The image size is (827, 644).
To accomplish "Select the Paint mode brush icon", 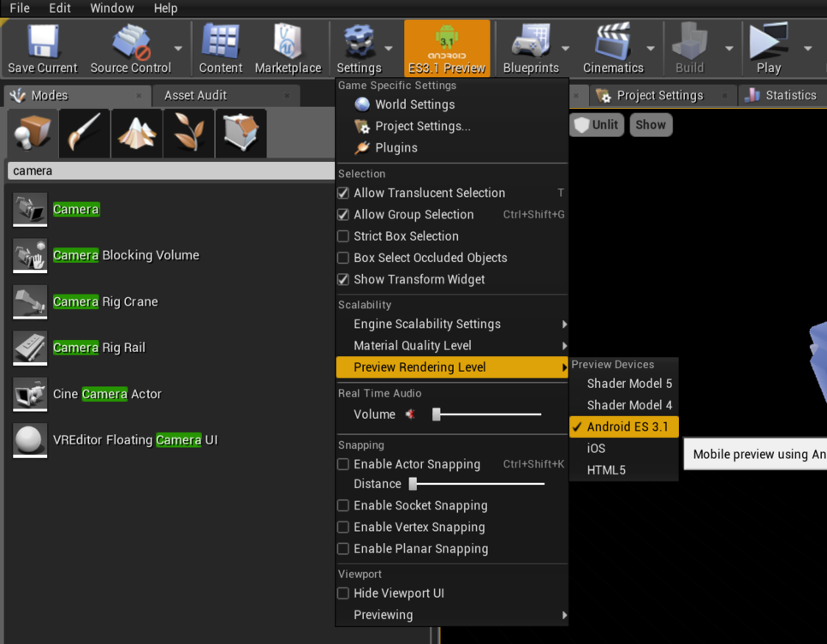I will pos(85,134).
